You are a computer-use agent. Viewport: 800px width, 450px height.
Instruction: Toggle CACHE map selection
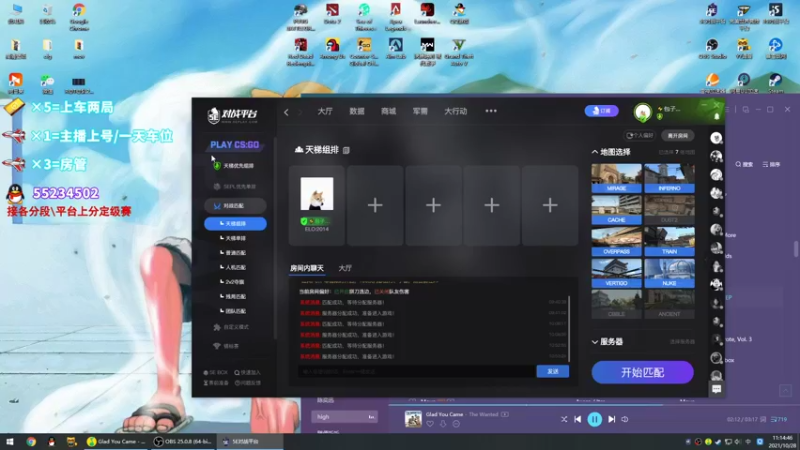[616, 210]
